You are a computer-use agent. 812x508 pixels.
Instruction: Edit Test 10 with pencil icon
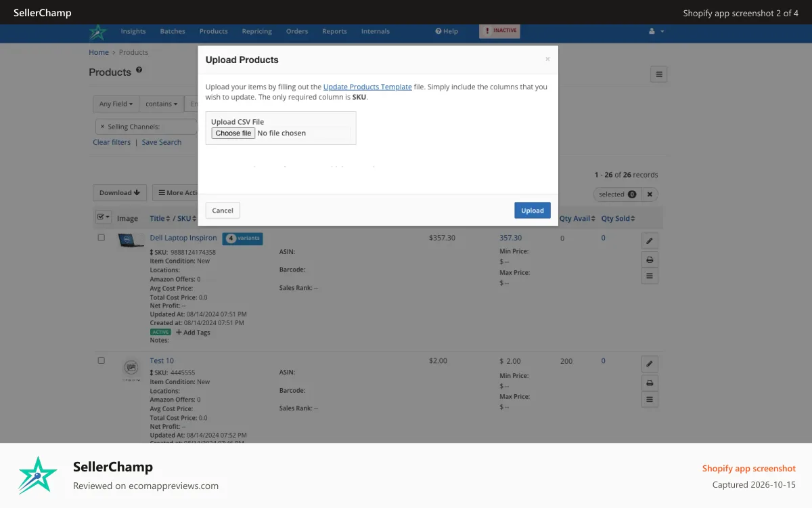click(x=650, y=364)
